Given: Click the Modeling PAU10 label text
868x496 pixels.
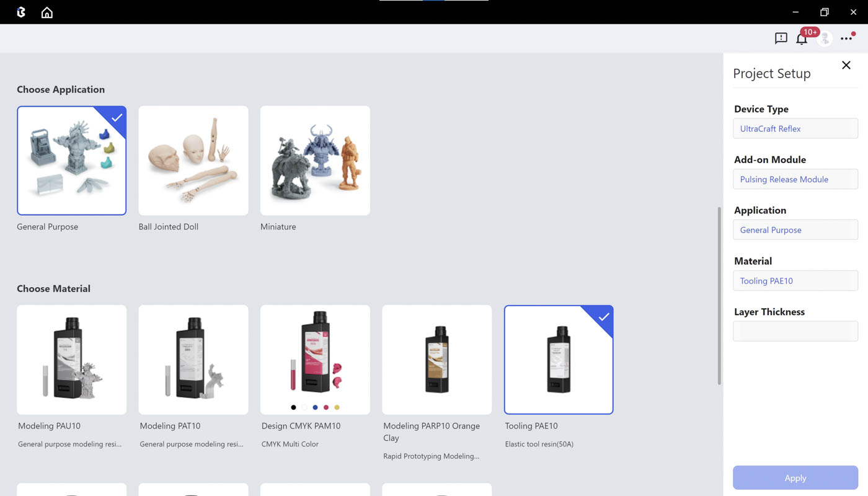Looking at the screenshot, I should (x=50, y=426).
